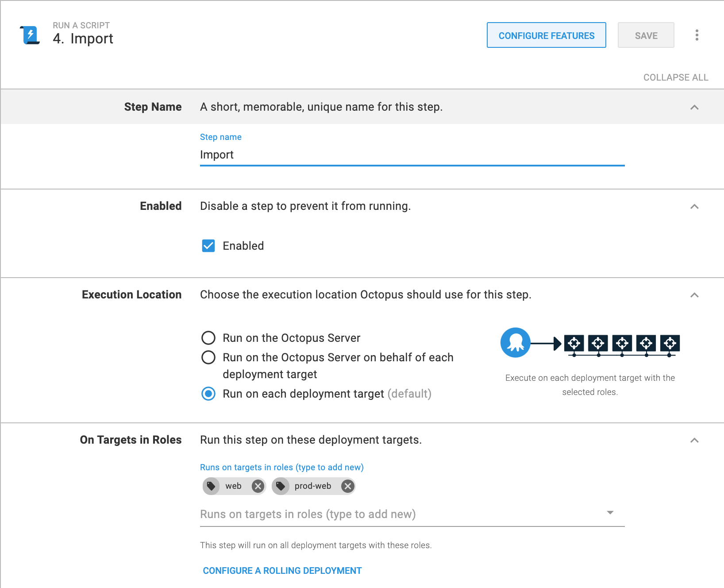724x588 pixels.
Task: Click Collapse All
Action: [x=676, y=77]
